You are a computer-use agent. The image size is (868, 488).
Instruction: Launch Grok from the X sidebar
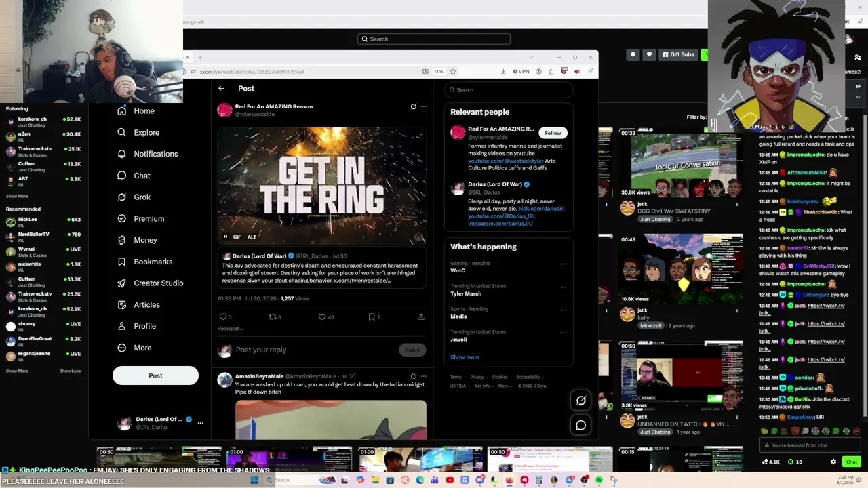click(134, 197)
